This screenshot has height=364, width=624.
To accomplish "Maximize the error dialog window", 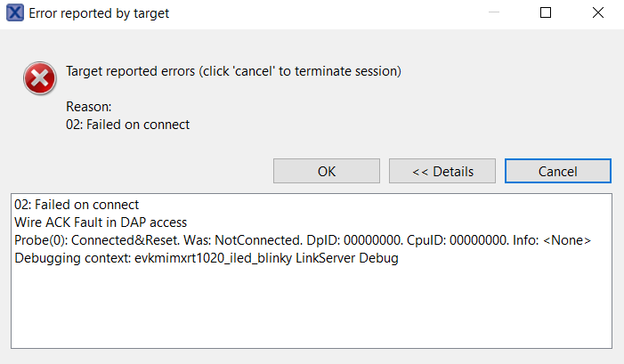I will [x=546, y=12].
